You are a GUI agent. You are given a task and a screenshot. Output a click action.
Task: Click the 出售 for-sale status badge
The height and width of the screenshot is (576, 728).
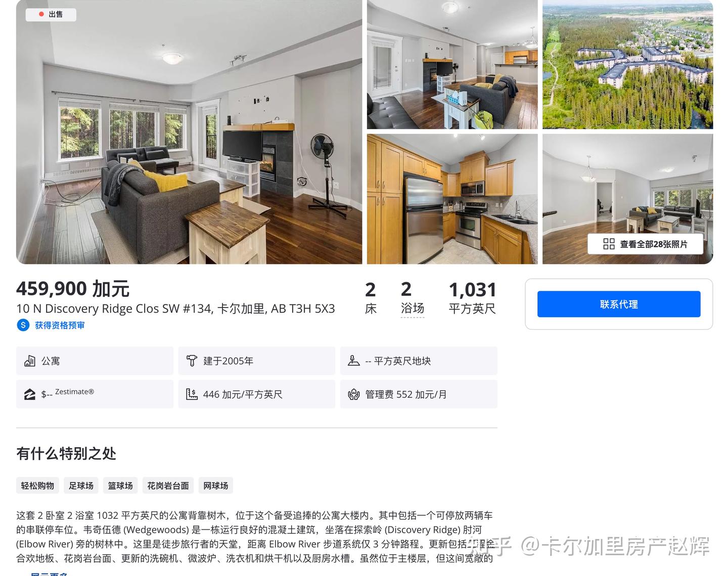pos(51,14)
